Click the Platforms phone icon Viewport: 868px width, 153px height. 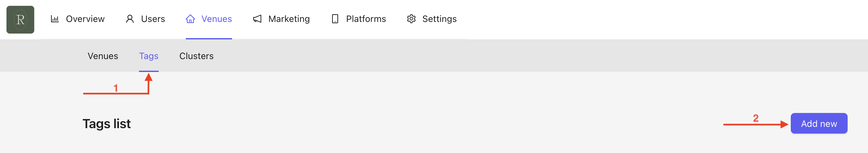point(335,19)
